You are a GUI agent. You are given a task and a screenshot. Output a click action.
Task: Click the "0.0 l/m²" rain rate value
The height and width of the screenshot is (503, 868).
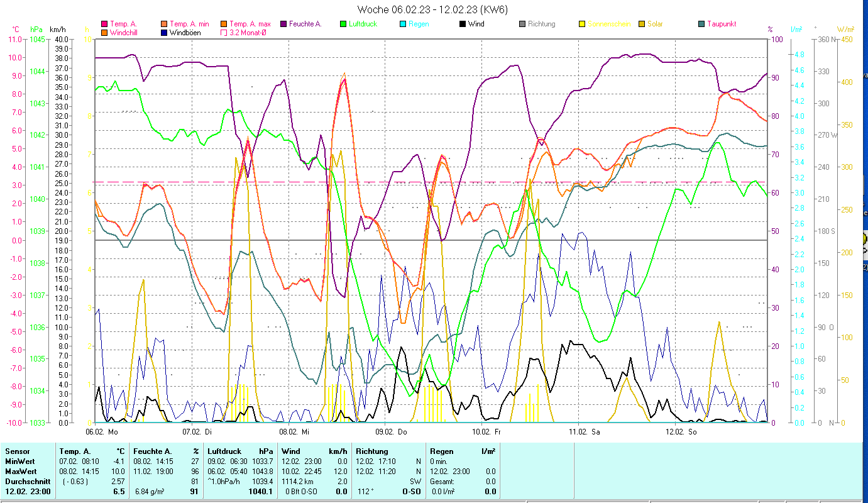[x=442, y=492]
